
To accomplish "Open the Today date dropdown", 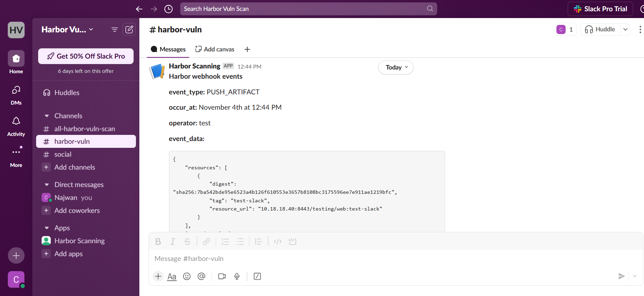I will 396,67.
